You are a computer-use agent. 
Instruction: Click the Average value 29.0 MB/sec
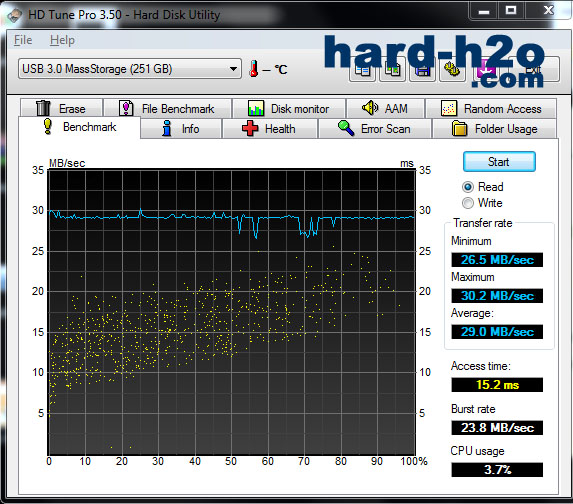tap(497, 331)
